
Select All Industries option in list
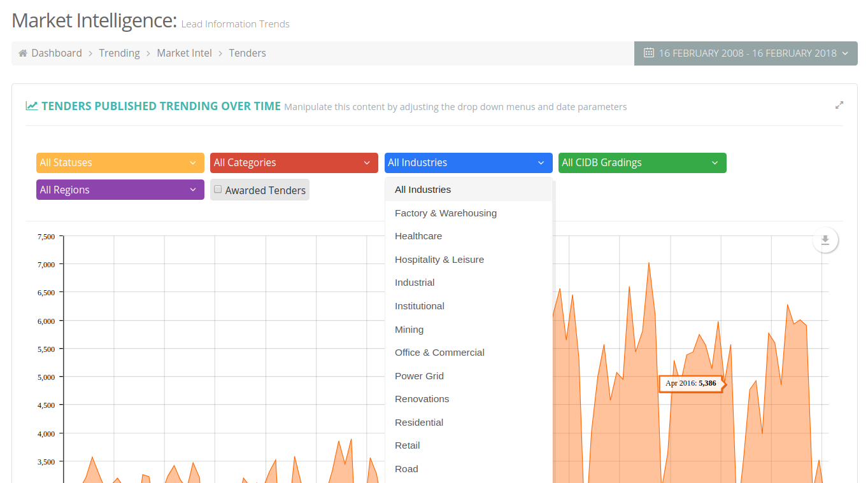point(468,190)
